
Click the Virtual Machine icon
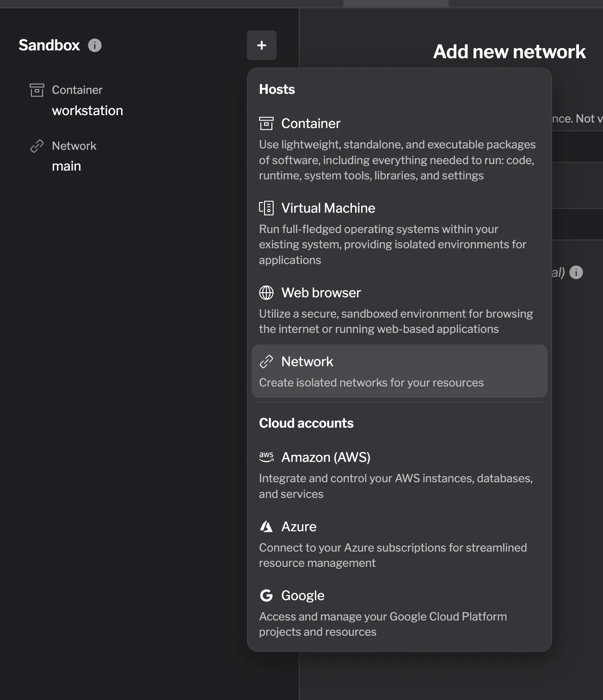(x=266, y=208)
